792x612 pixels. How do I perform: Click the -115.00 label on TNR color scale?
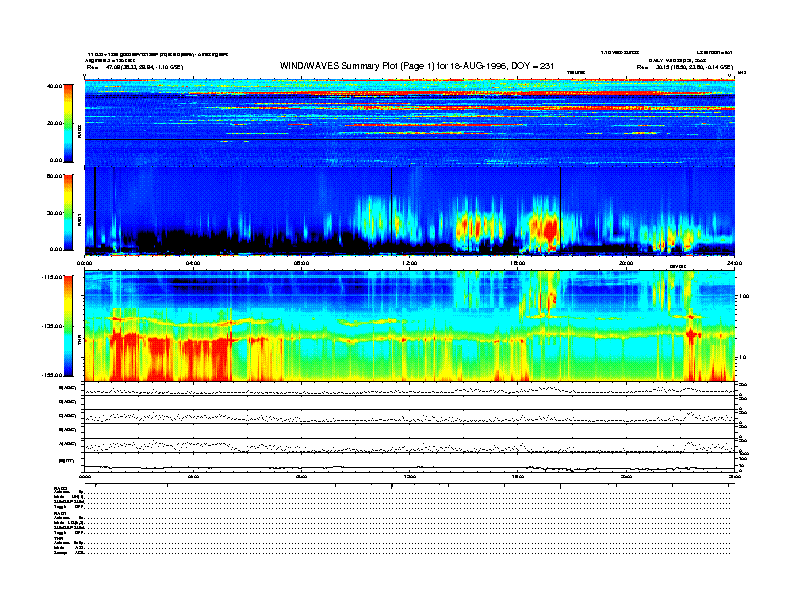tap(53, 277)
